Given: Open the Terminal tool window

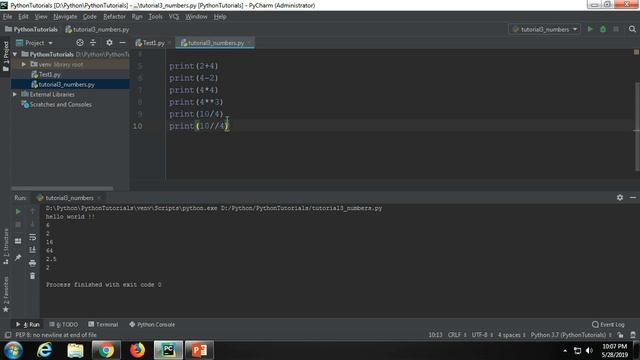Looking at the screenshot, I should [x=103, y=324].
